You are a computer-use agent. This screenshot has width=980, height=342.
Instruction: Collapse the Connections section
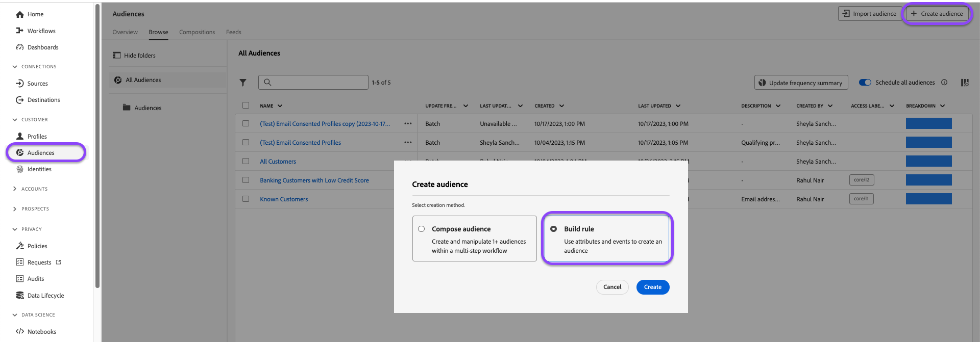[x=15, y=67]
